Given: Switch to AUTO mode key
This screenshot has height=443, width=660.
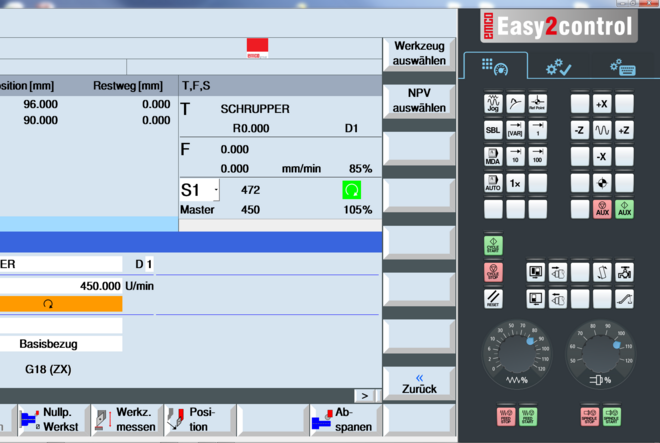Looking at the screenshot, I should [x=493, y=183].
